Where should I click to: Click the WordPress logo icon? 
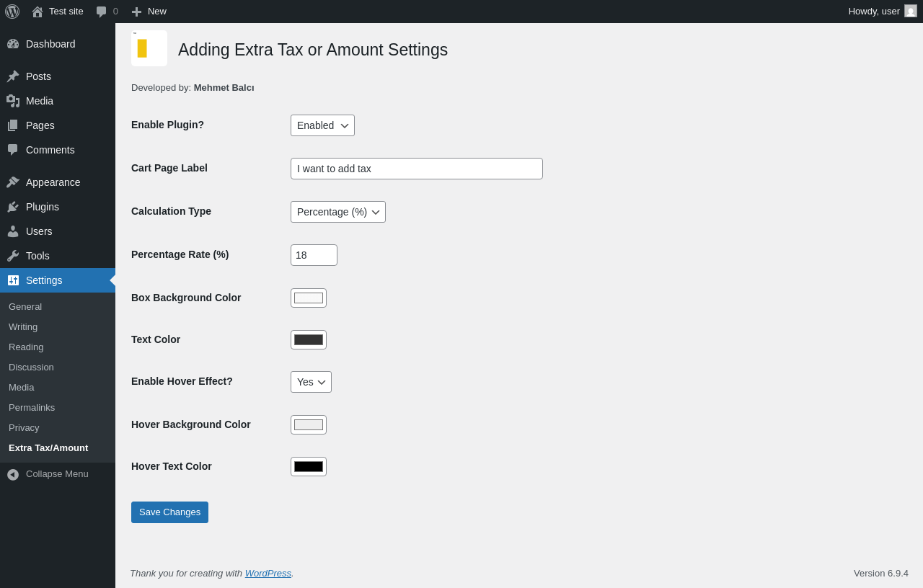pos(12,12)
